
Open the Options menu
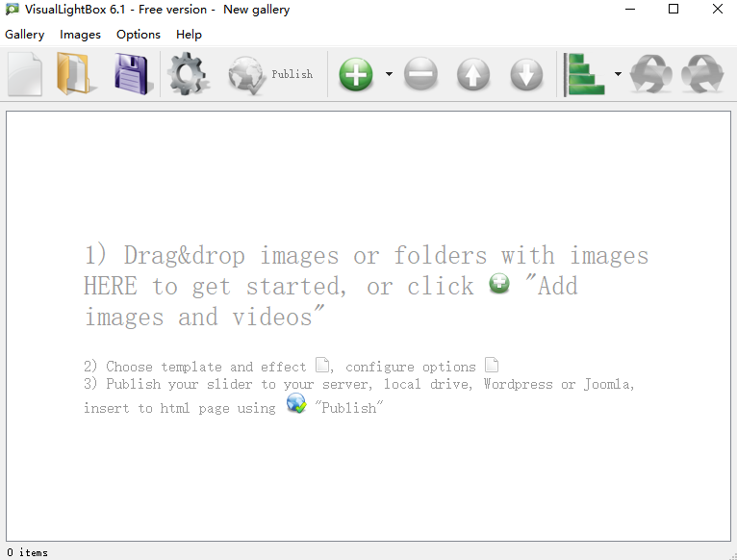point(139,35)
